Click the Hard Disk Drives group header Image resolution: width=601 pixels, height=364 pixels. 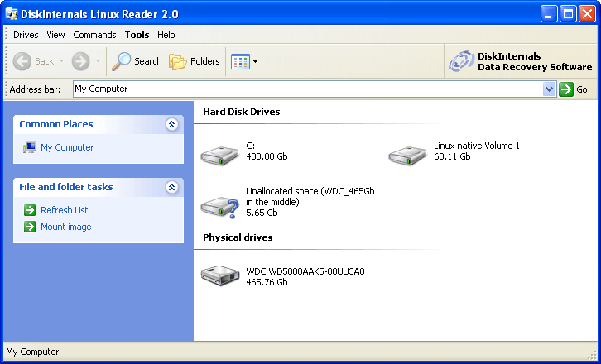[x=242, y=112]
